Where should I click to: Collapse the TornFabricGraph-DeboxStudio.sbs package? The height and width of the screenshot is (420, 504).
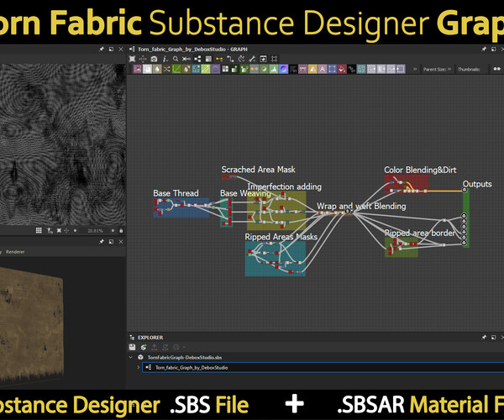pos(131,357)
